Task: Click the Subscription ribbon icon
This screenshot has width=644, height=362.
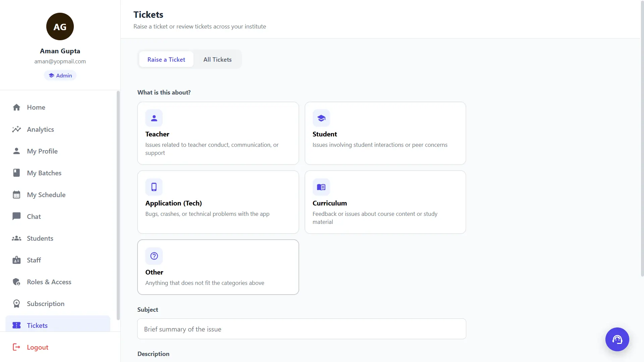Action: pos(16,304)
